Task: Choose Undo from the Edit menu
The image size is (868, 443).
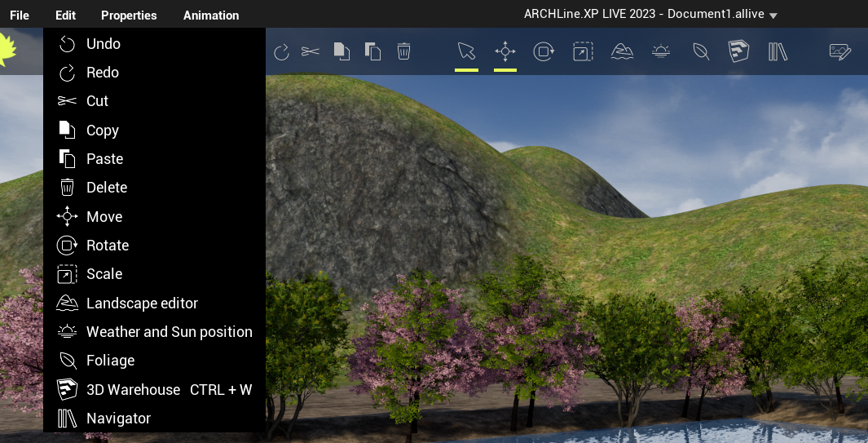Action: coord(154,44)
